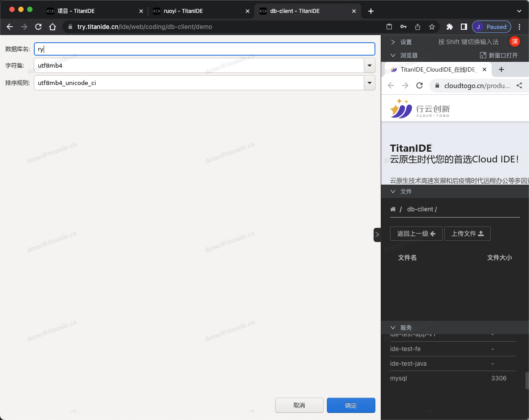The height and width of the screenshot is (420, 529).
Task: Click the share icon in address bar
Action: [x=417, y=27]
